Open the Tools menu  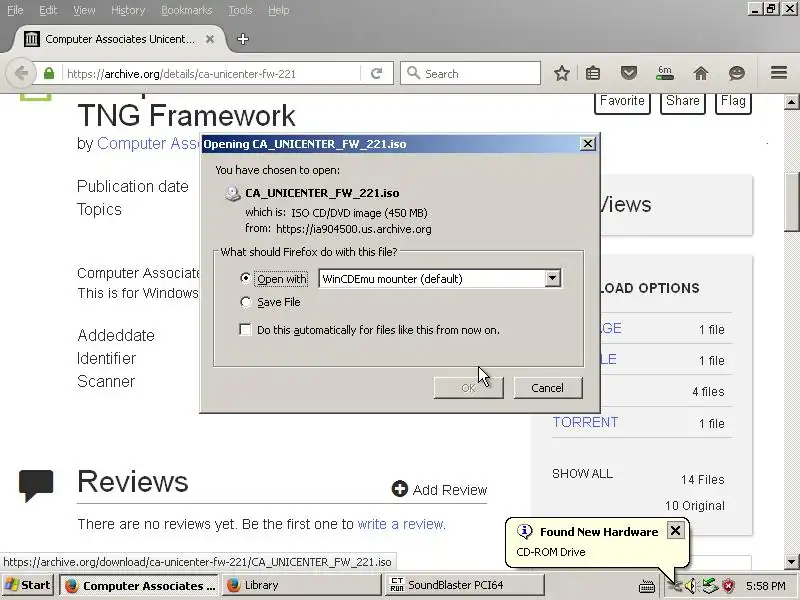tap(240, 10)
